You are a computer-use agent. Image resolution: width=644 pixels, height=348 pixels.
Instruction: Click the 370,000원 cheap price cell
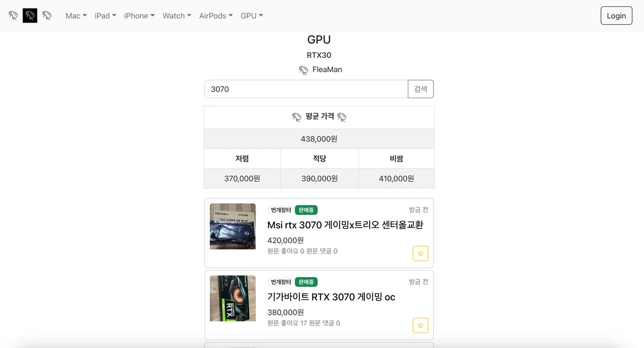coord(242,179)
